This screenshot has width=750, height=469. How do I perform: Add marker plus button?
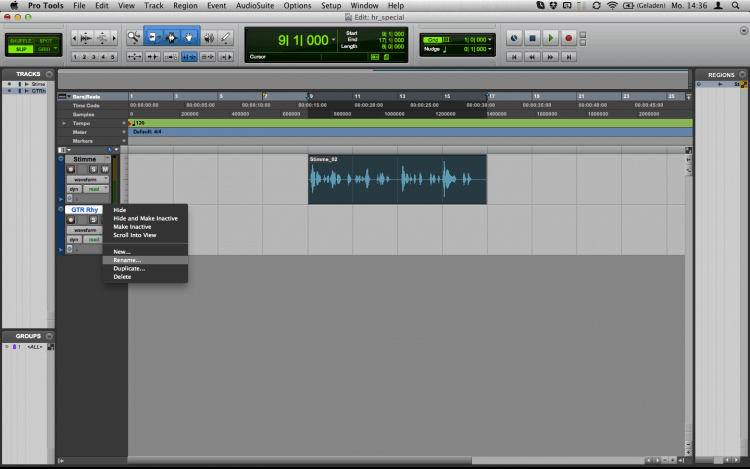(124, 141)
